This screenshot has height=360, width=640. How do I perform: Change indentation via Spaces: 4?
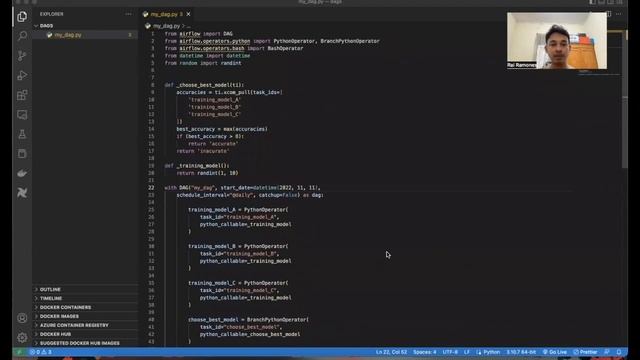click(424, 352)
